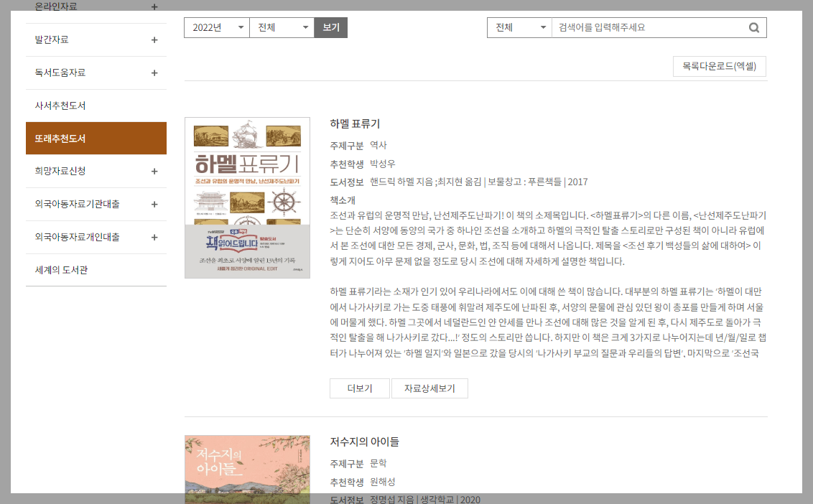Click 더보기 for 하멜 표류기
This screenshot has height=504, width=813.
point(360,388)
